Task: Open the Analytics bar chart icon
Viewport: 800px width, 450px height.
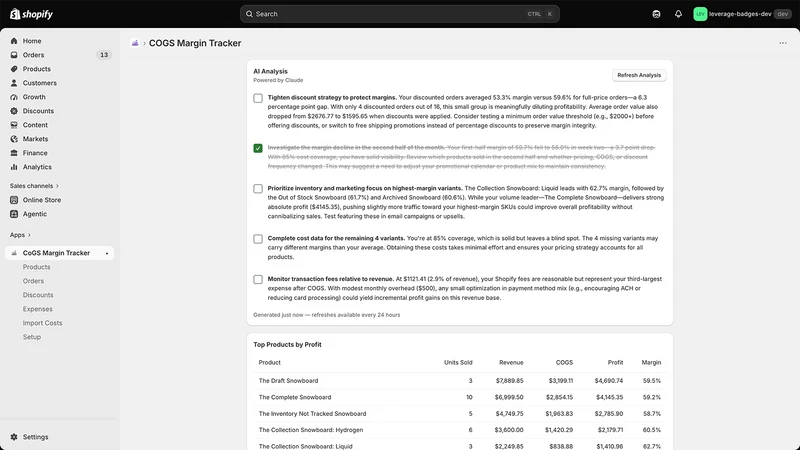Action: coord(14,167)
